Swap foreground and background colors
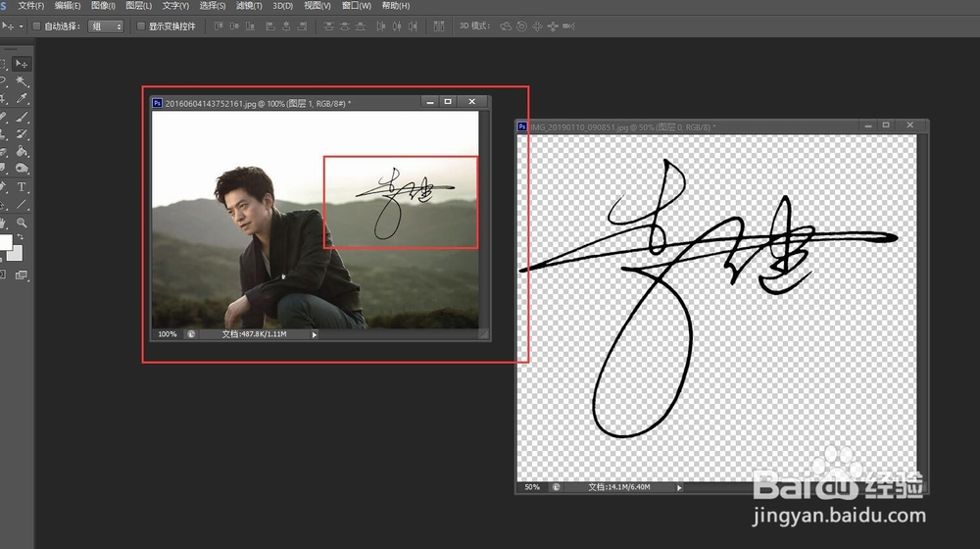Image resolution: width=980 pixels, height=549 pixels. click(x=20, y=237)
